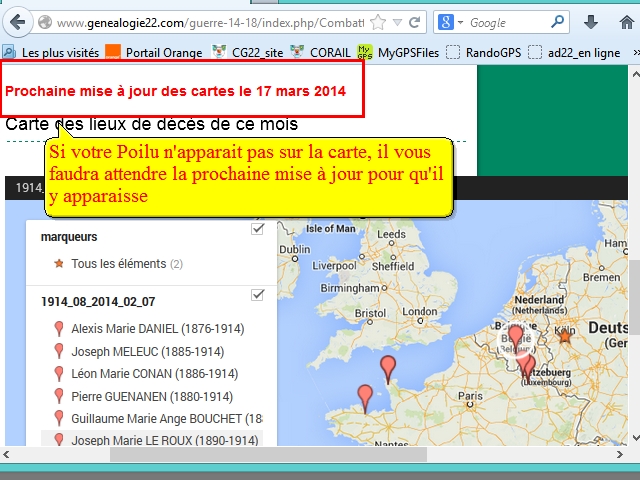Open the CG22_site bookmark
Screen dimensions: 640x480
(x=248, y=52)
